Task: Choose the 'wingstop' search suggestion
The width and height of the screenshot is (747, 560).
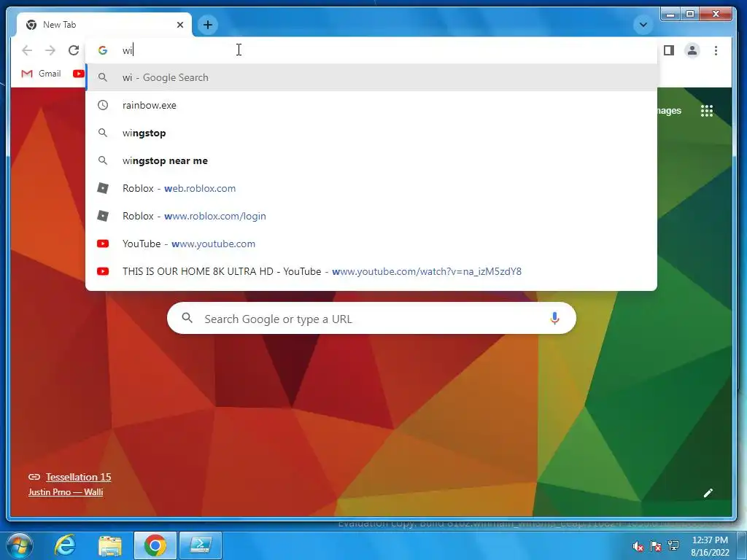Action: point(371,133)
